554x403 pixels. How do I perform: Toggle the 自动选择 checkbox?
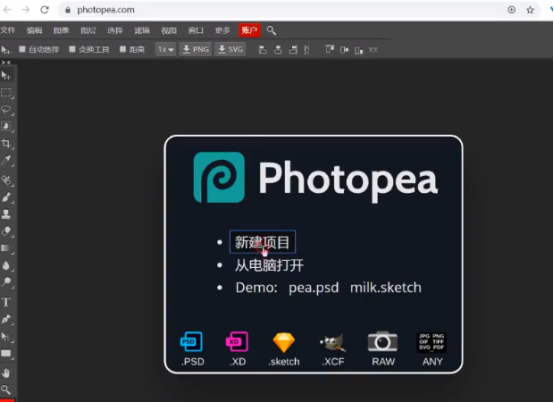point(22,49)
